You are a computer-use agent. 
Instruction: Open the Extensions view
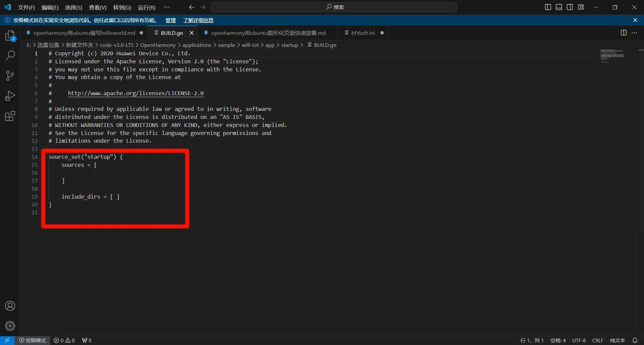click(10, 116)
